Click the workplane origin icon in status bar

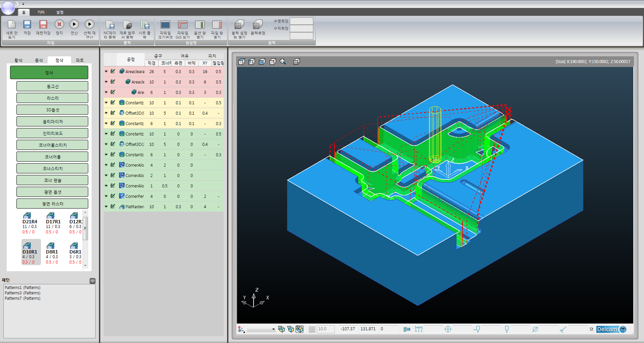[x=241, y=329]
